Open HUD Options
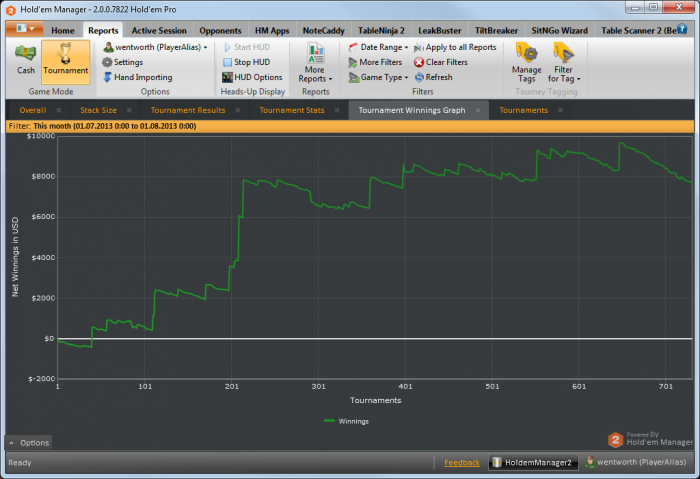The image size is (700, 479). [x=252, y=77]
